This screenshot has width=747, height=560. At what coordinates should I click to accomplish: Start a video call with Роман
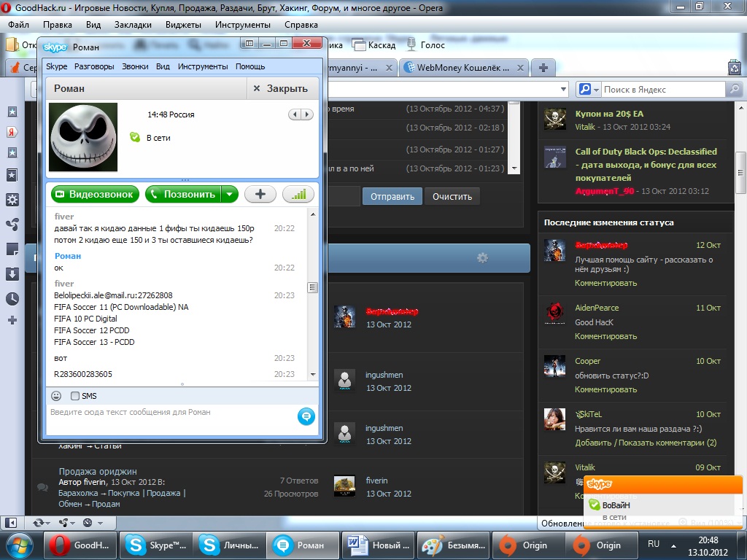point(95,194)
